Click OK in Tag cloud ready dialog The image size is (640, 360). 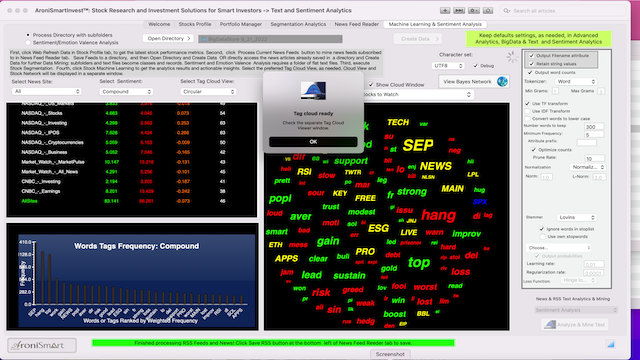[313, 142]
